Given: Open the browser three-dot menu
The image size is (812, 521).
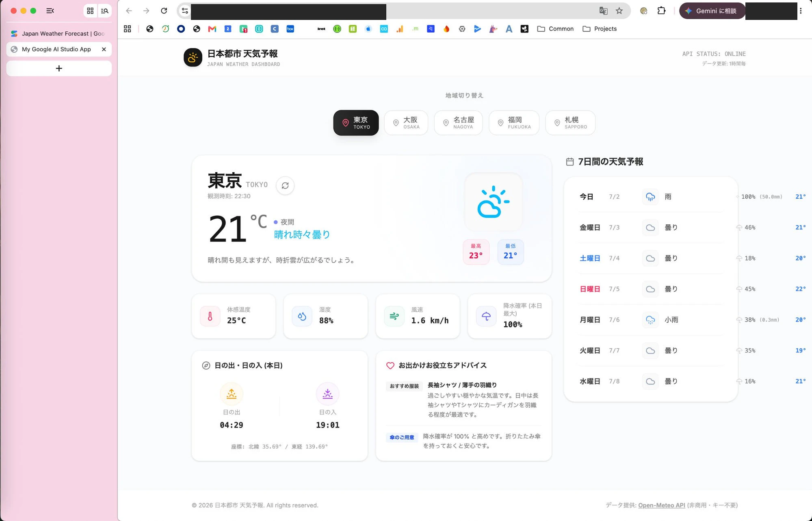Looking at the screenshot, I should pos(801,11).
